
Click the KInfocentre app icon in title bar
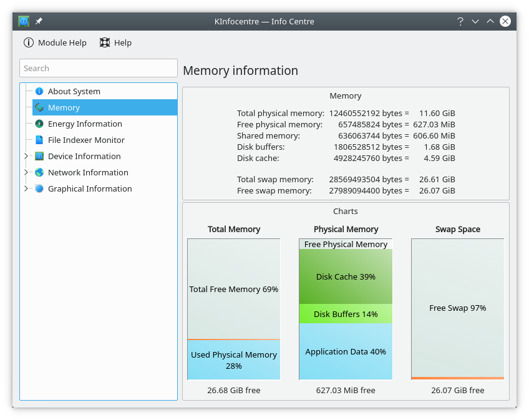[x=24, y=21]
